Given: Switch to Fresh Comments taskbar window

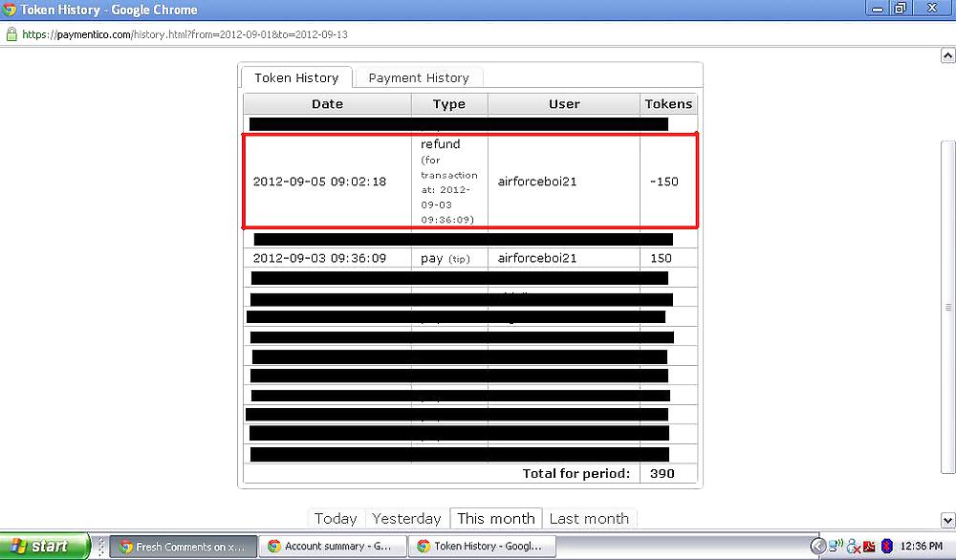Looking at the screenshot, I should pos(184,547).
